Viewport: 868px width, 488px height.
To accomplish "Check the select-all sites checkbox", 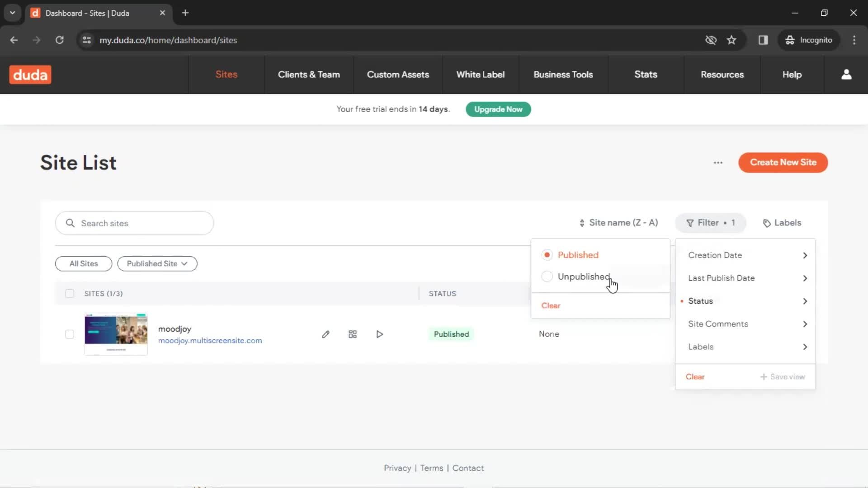I will [70, 294].
